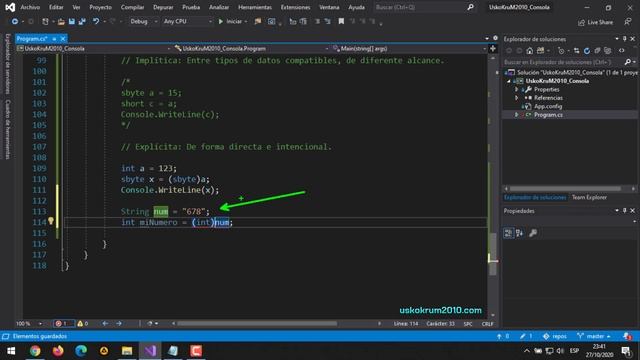Click the Properties panel alphabetical sort icon

tap(520, 233)
